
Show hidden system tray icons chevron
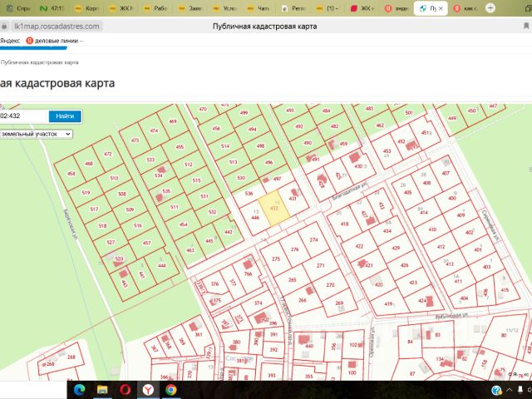[510, 390]
